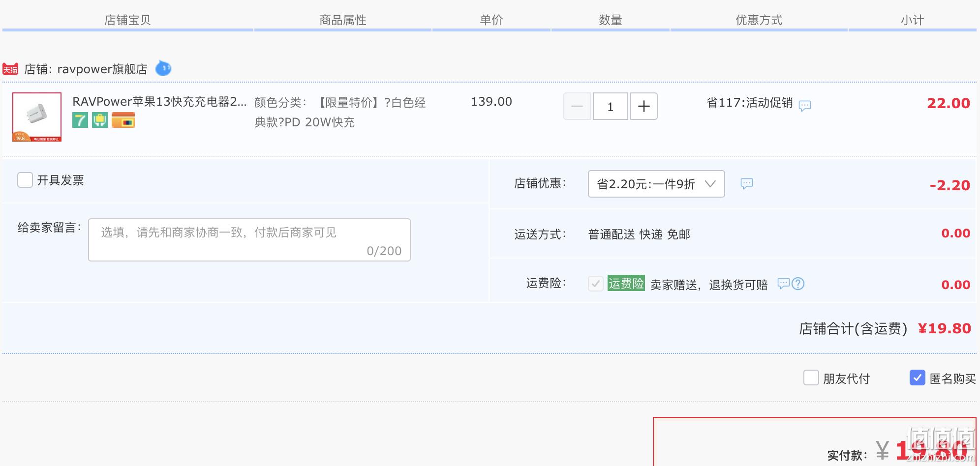Open the RAVPower苹果13快充充电器 product title link
Screen dimensions: 980x466
pos(159,102)
